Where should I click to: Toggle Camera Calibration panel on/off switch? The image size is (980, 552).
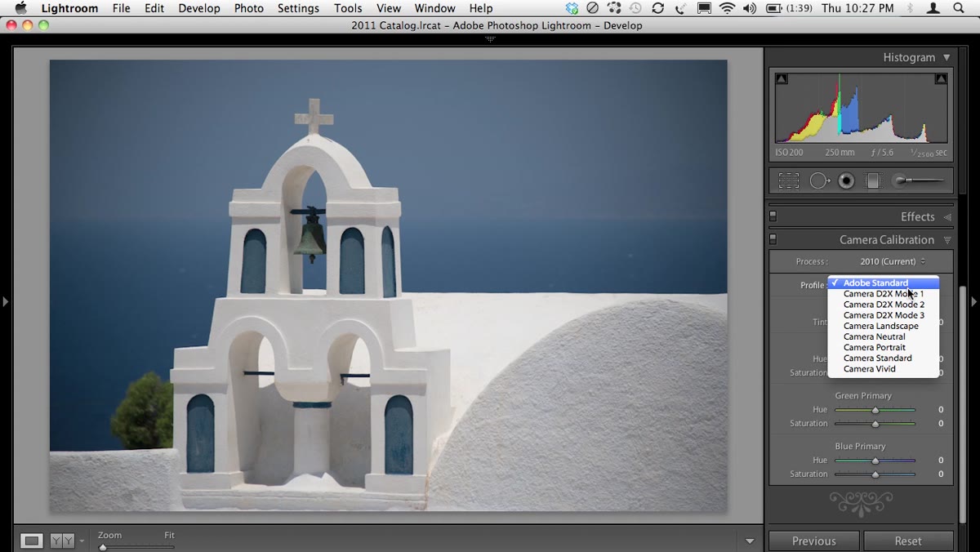[x=773, y=239]
